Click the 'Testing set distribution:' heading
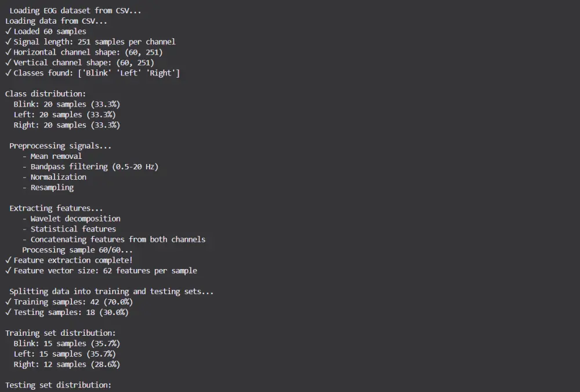The height and width of the screenshot is (392, 580). (x=58, y=386)
